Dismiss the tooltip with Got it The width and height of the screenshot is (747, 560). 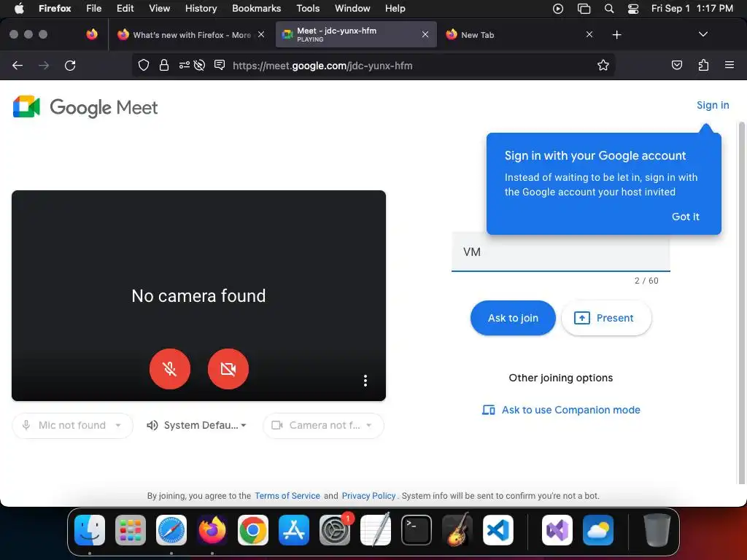[x=685, y=217]
